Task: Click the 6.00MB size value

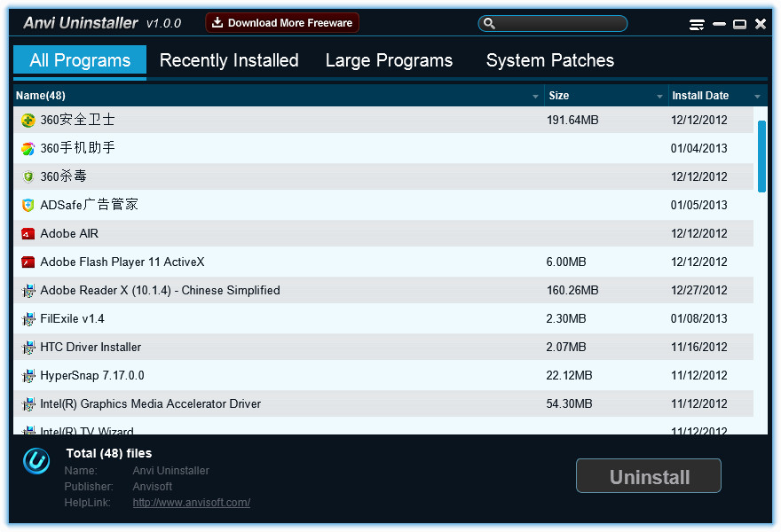Action: 566,262
